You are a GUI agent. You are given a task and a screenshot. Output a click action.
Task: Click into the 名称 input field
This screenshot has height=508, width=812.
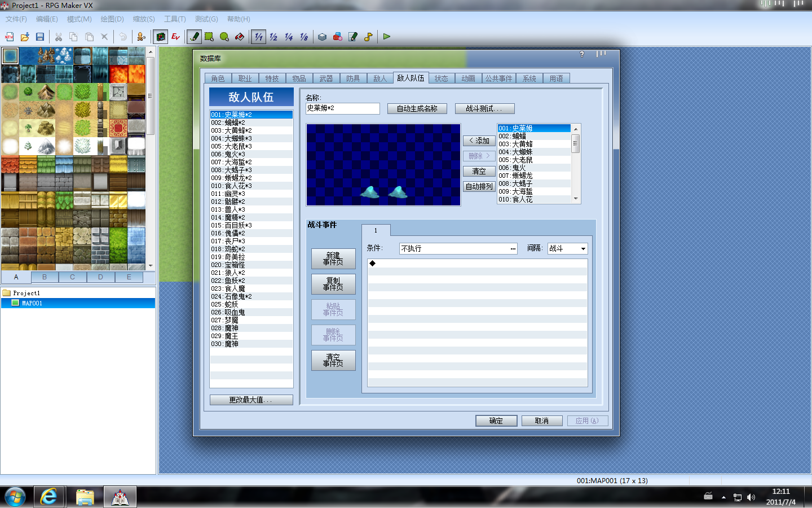[342, 108]
